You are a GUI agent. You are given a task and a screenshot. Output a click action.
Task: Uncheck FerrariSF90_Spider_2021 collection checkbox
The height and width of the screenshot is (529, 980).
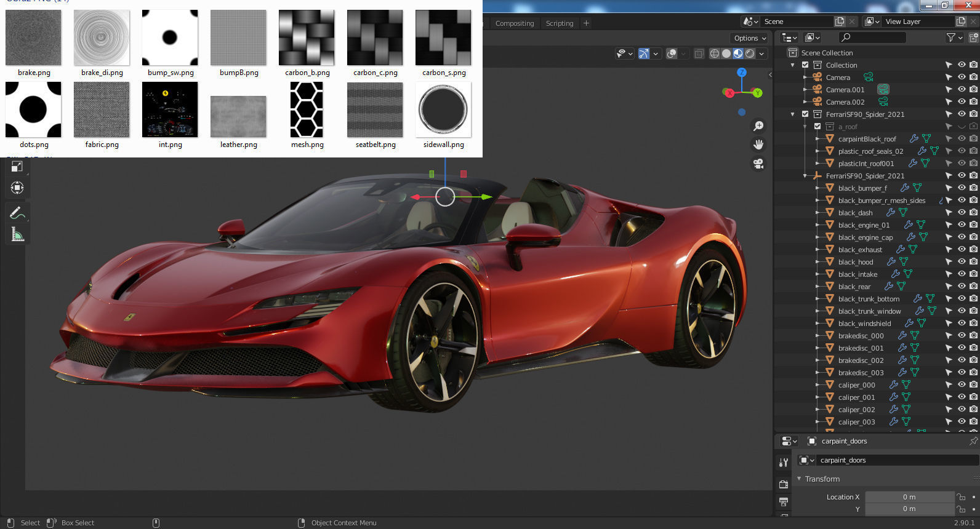(805, 114)
